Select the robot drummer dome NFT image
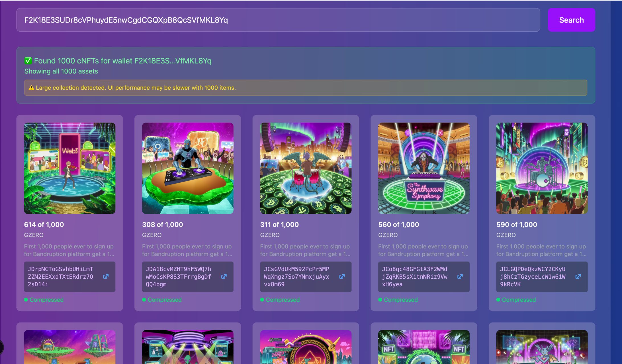 [x=542, y=168]
